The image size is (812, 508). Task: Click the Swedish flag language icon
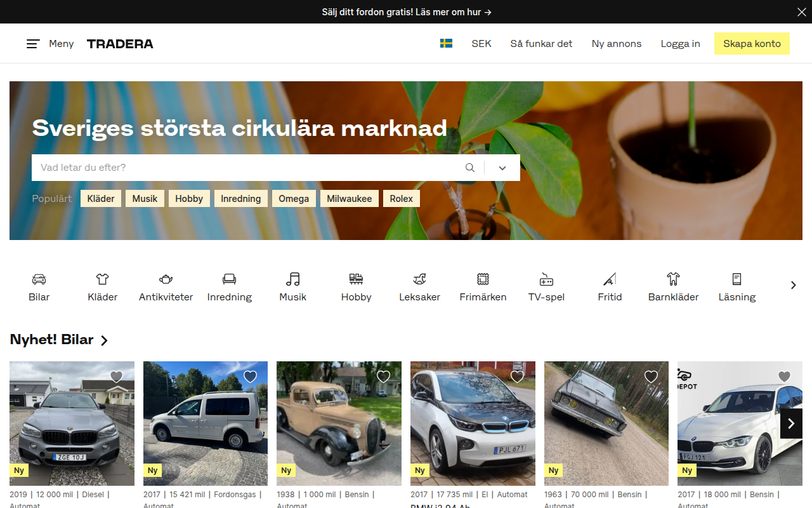[x=447, y=43]
